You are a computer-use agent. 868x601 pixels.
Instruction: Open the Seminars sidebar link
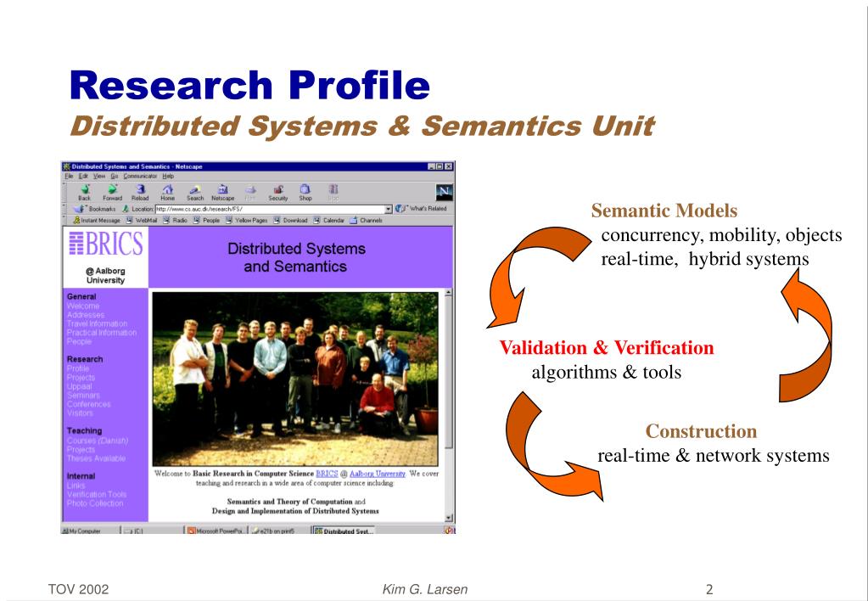click(84, 395)
